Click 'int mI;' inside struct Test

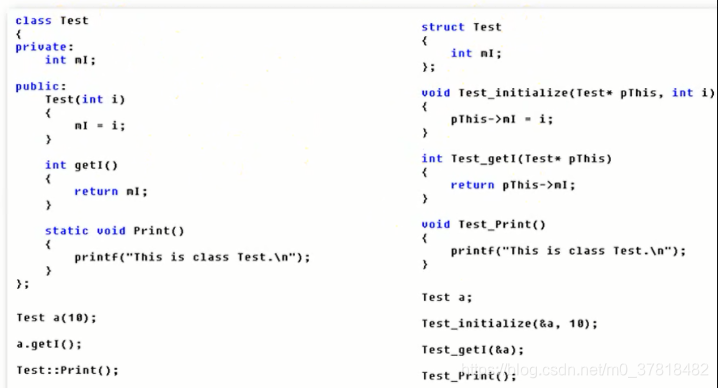click(x=476, y=53)
